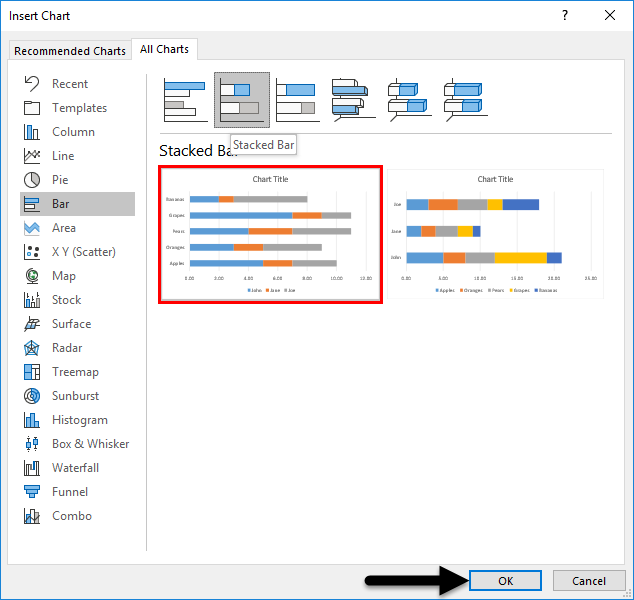634x600 pixels.
Task: Dismiss the dialog with Cancel button
Action: (x=589, y=581)
